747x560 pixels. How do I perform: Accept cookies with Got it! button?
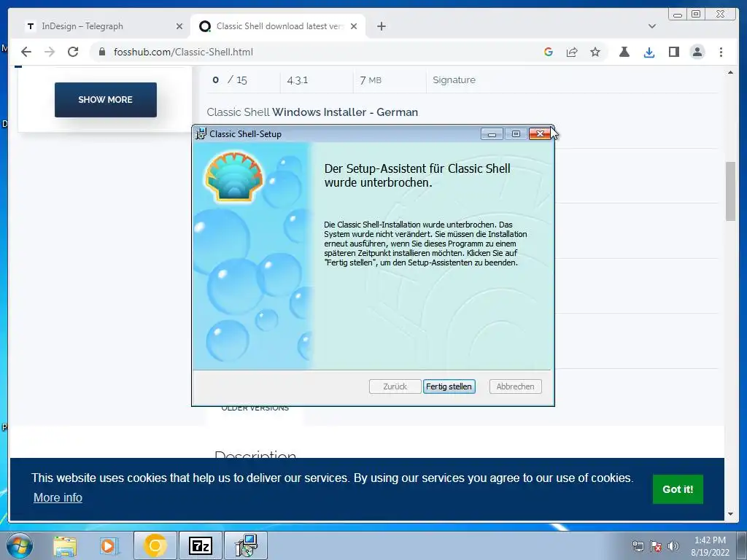pos(678,489)
